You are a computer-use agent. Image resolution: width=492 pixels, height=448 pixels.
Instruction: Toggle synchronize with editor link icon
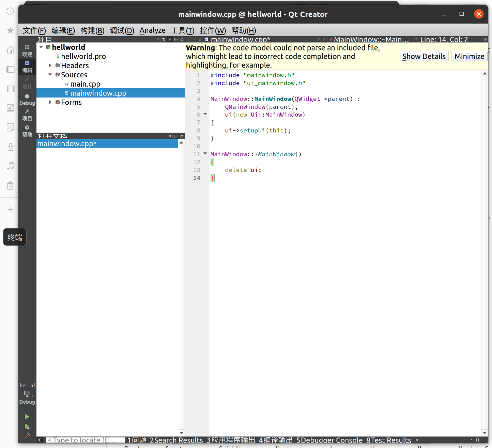point(169,40)
